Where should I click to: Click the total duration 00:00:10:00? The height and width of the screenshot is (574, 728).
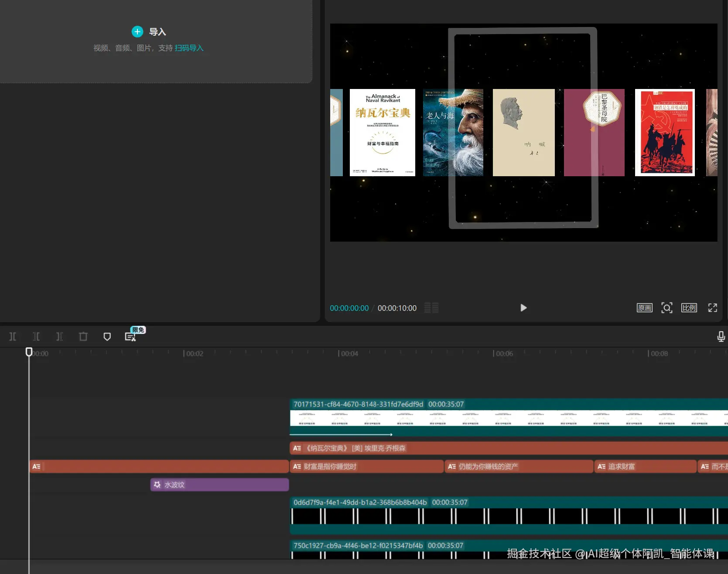(x=397, y=308)
